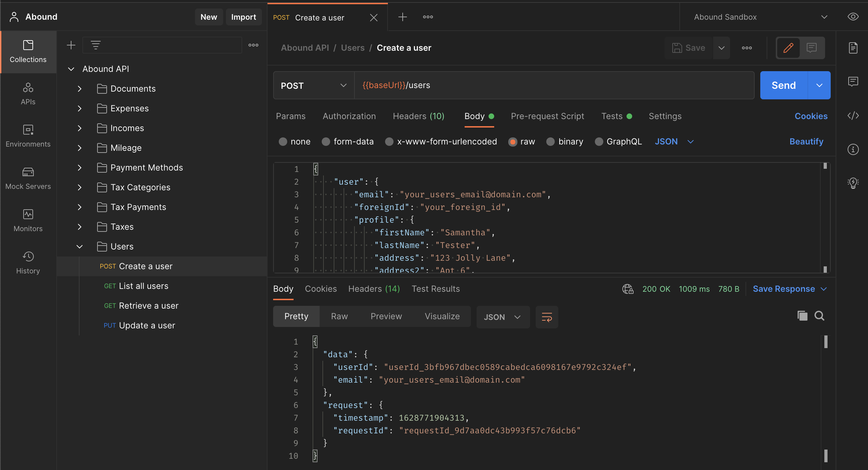Open the Send button dropdown arrow
Image resolution: width=868 pixels, height=470 pixels.
pyautogui.click(x=819, y=86)
